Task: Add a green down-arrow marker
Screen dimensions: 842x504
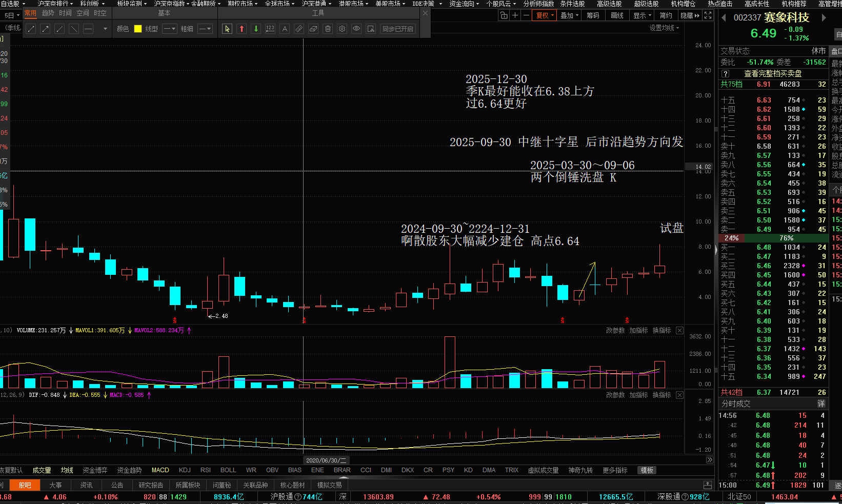Action: (256, 29)
